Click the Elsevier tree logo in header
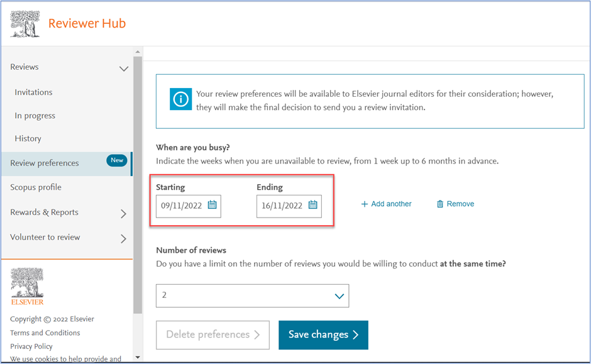This screenshot has height=364, width=591. coord(25,24)
